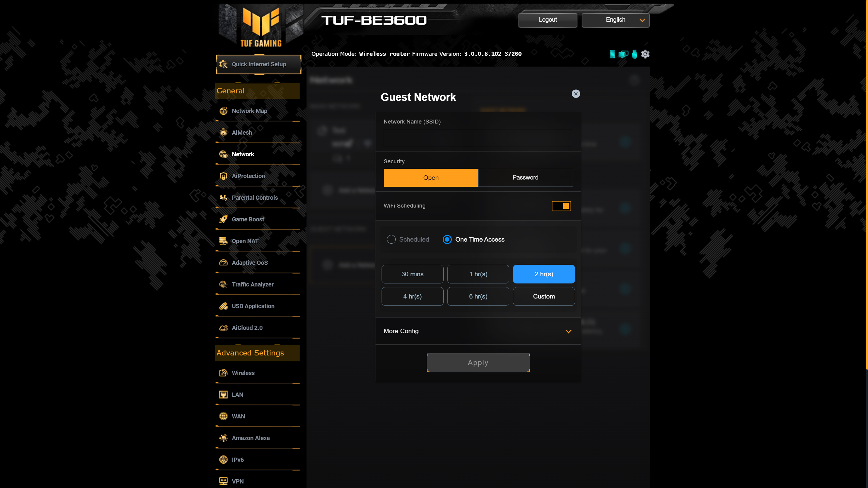Click the Wireless menu item
The image size is (868, 488).
pos(243,373)
